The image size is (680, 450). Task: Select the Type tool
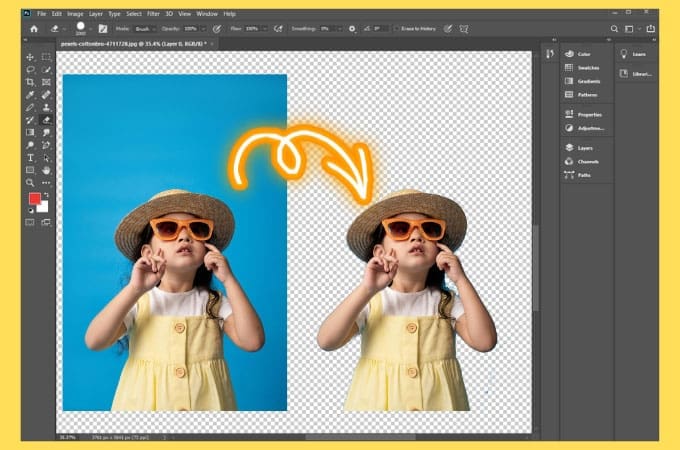pos(31,158)
